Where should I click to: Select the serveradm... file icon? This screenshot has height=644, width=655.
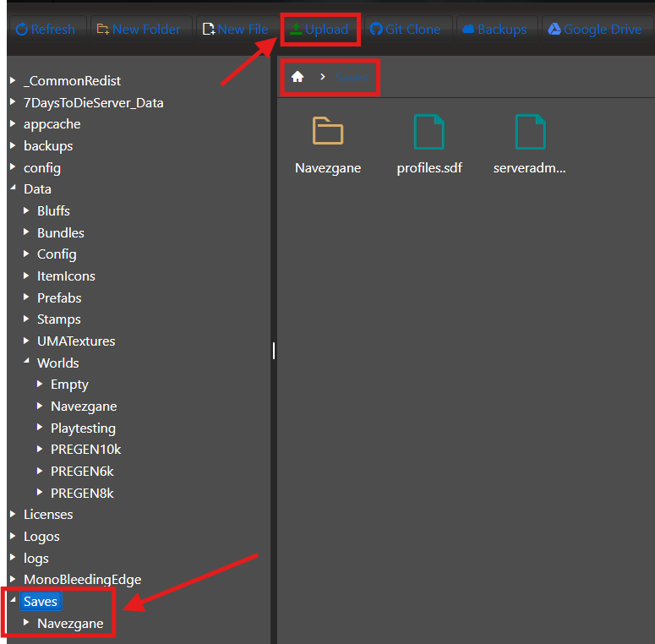[531, 132]
